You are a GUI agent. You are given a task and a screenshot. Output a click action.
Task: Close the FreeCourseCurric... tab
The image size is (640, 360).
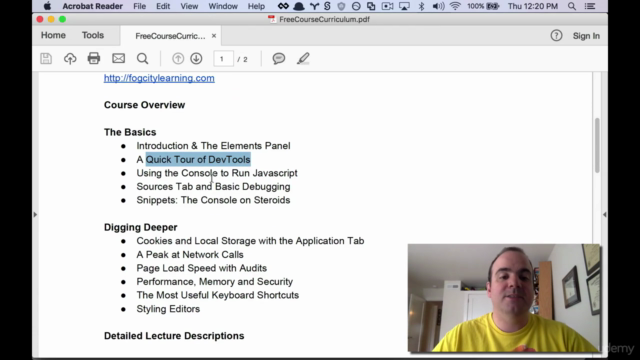click(213, 36)
